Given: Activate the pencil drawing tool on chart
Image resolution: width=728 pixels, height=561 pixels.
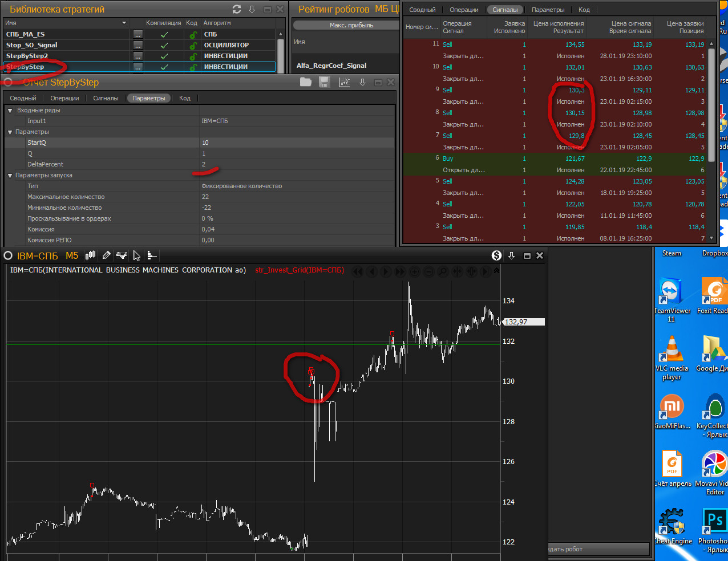Looking at the screenshot, I should 106,255.
